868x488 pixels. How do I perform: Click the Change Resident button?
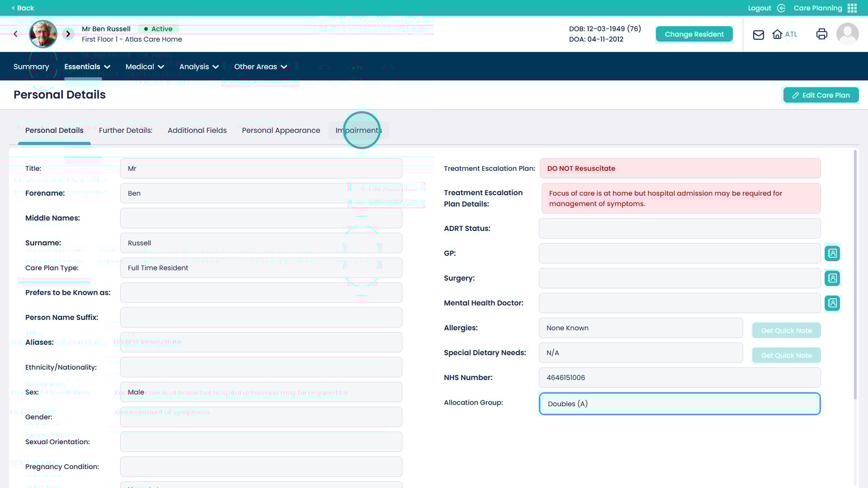[694, 34]
